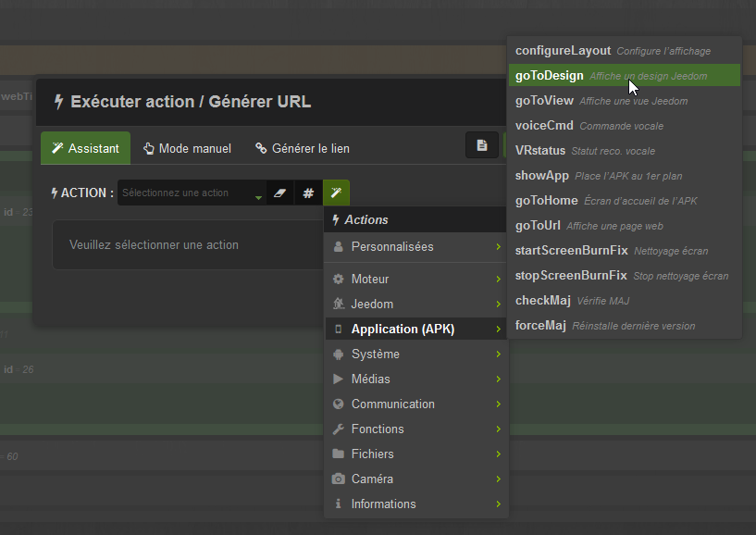The width and height of the screenshot is (756, 535).
Task: Click the globe icon beside Communication
Action: (x=339, y=404)
